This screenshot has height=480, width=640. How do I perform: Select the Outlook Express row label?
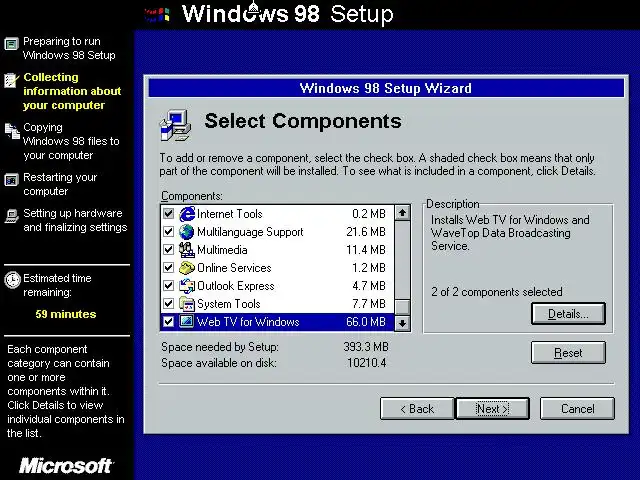236,286
